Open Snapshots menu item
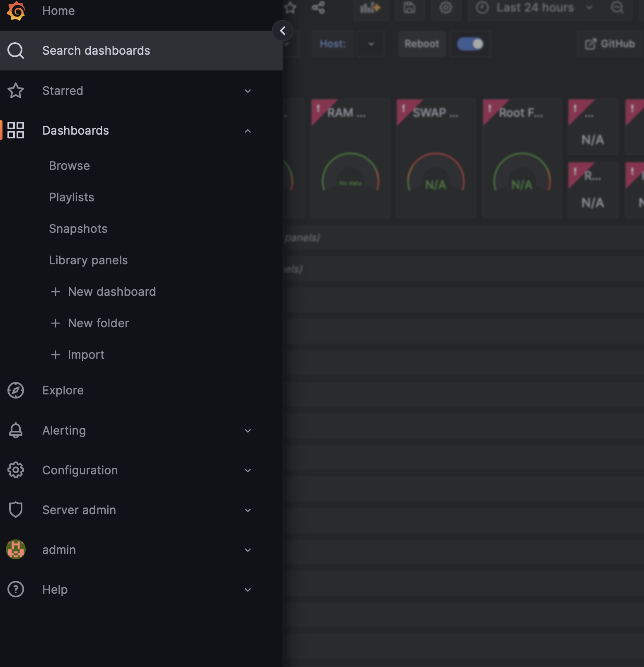The width and height of the screenshot is (644, 667). coord(78,229)
